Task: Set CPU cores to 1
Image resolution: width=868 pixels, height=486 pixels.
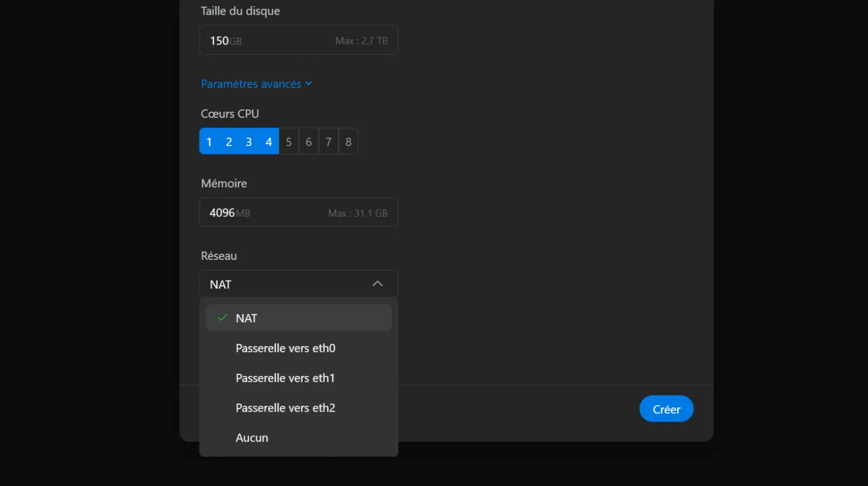Action: (x=209, y=142)
